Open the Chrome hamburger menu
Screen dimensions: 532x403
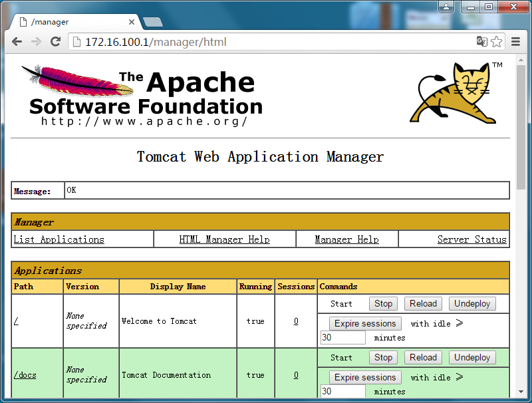tap(516, 41)
